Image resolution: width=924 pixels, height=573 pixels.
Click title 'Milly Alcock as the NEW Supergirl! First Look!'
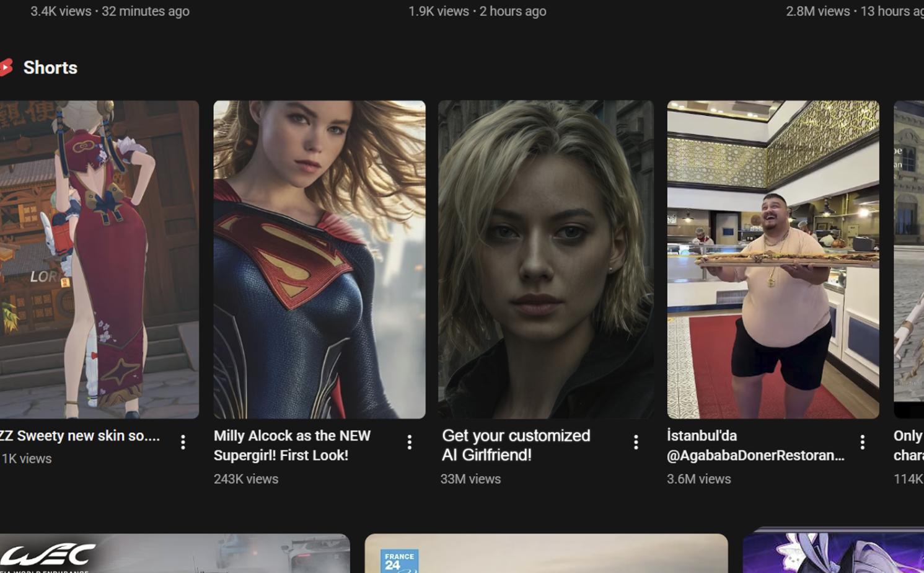coord(292,445)
